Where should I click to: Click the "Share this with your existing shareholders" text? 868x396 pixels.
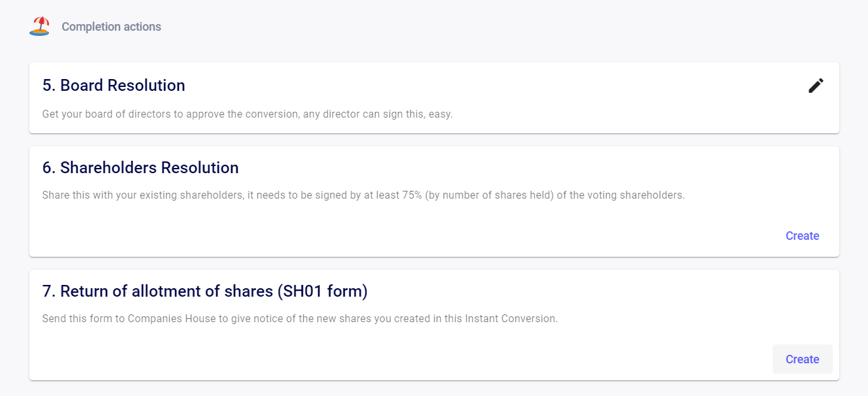[x=142, y=195]
